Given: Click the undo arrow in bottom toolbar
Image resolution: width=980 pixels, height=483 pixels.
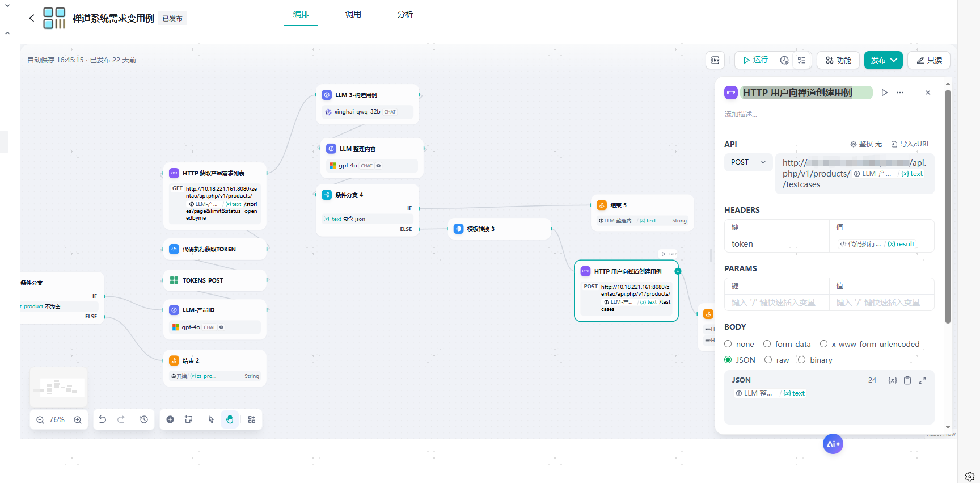Looking at the screenshot, I should (103, 419).
